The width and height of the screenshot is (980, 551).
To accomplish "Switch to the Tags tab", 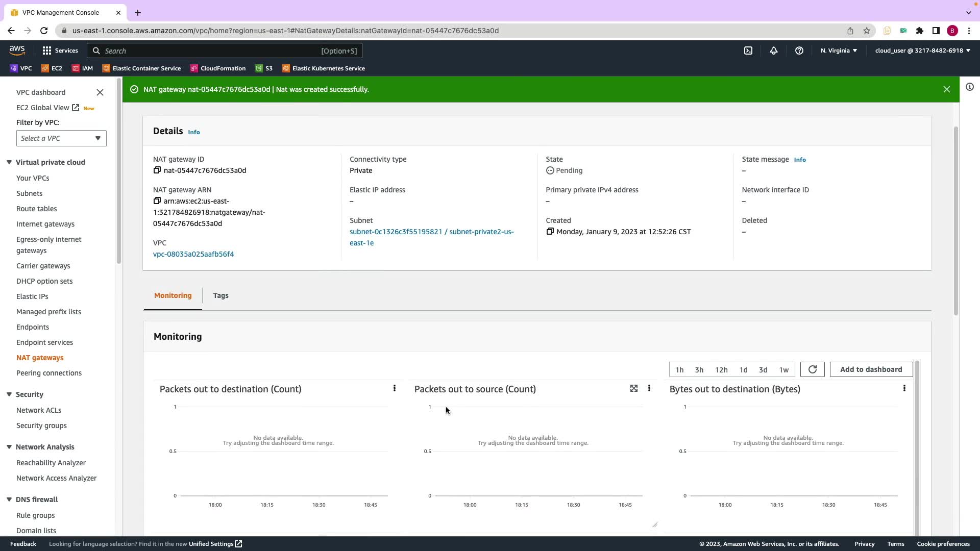I will click(x=220, y=295).
